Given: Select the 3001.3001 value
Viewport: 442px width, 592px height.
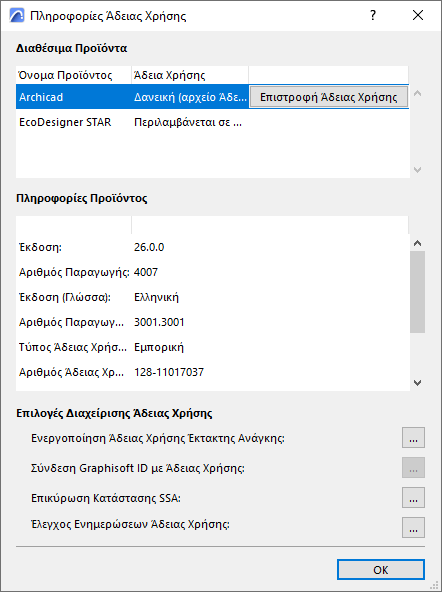Looking at the screenshot, I should (x=159, y=322).
